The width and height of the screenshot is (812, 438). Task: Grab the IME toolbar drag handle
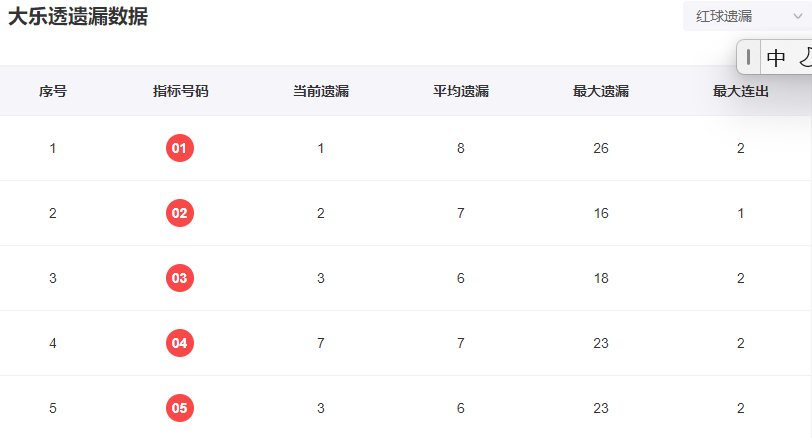click(749, 57)
